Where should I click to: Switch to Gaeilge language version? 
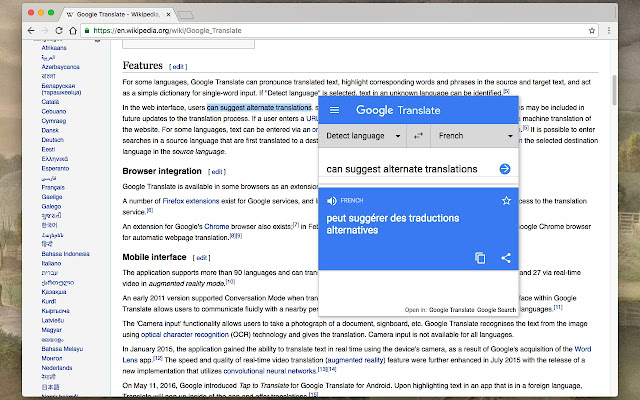point(52,197)
